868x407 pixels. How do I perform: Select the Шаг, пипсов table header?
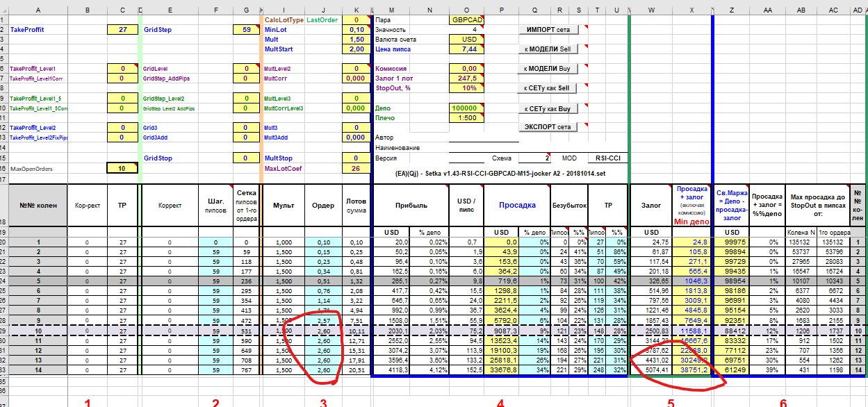(215, 206)
